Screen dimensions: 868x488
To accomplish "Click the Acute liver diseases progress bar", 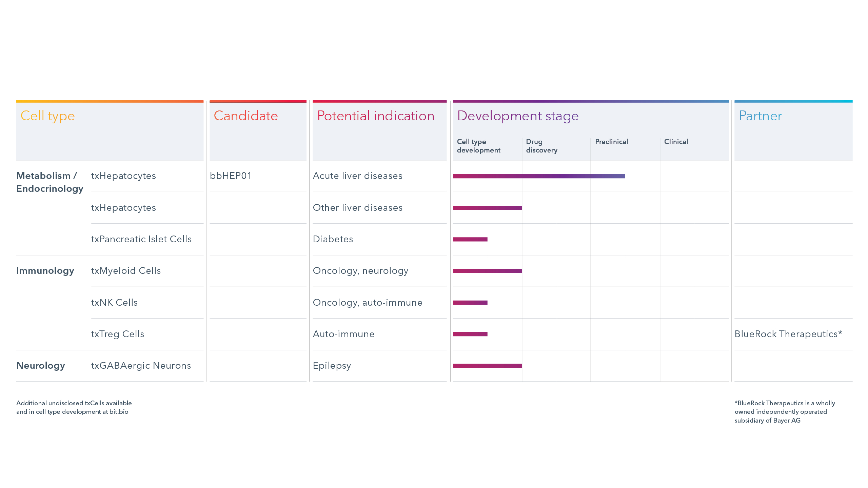I will point(539,176).
